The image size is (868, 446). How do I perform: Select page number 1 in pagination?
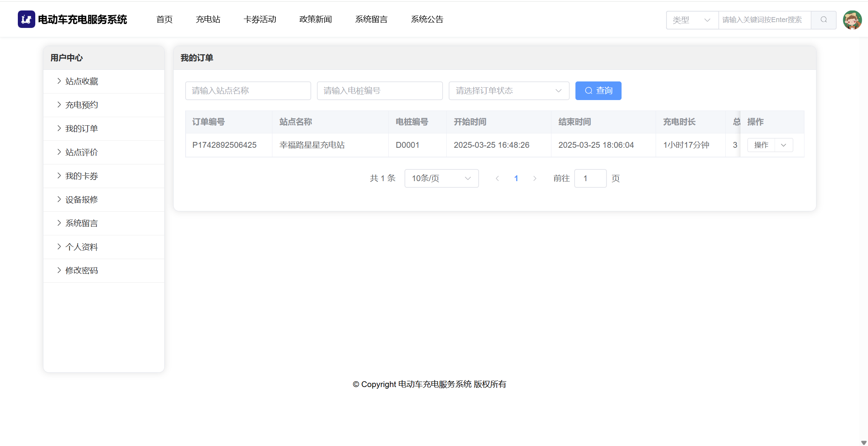pyautogui.click(x=516, y=178)
